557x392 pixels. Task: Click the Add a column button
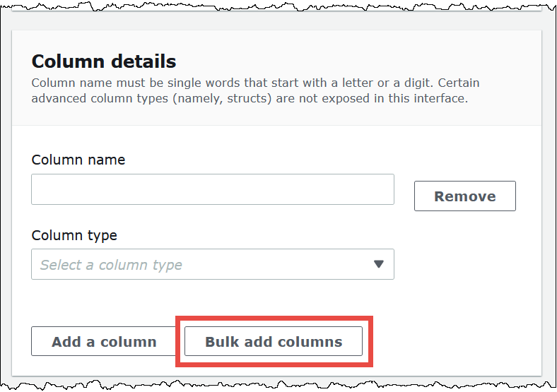click(104, 341)
